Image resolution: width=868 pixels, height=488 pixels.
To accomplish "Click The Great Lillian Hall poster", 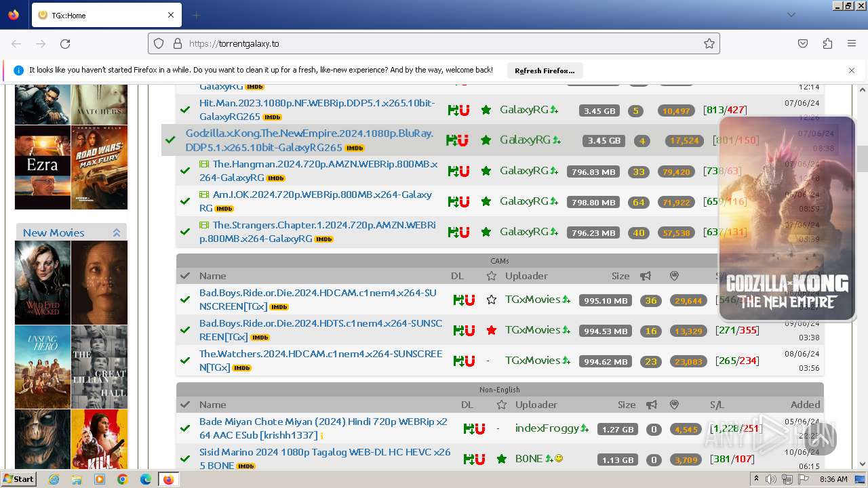I will [x=99, y=367].
